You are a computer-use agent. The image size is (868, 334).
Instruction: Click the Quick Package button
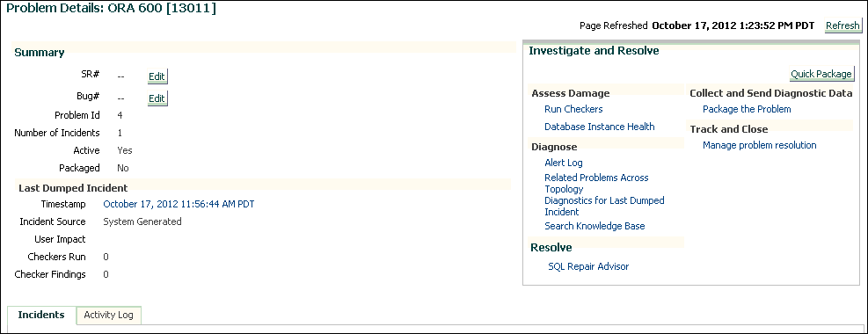[x=821, y=74]
